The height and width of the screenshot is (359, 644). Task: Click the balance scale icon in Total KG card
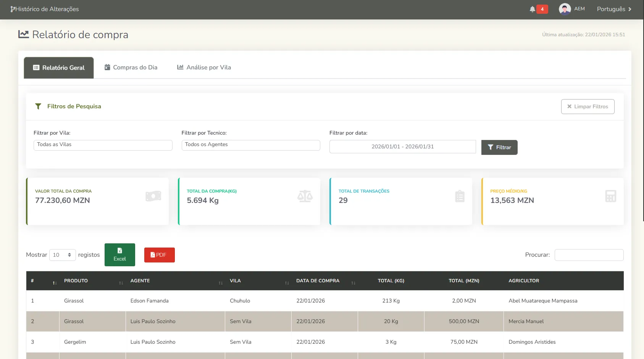(305, 196)
